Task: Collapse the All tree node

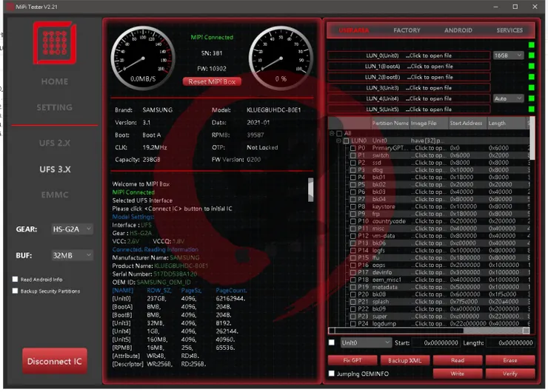Action: click(332, 133)
